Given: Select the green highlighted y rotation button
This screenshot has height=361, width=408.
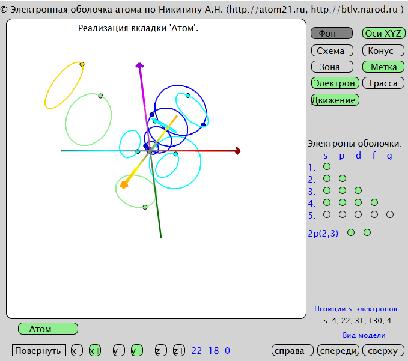Looking at the screenshot, I should click(136, 351).
